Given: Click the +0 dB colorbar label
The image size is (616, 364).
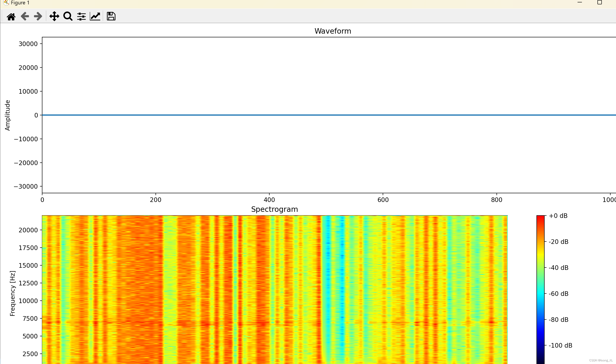Looking at the screenshot, I should tap(558, 216).
